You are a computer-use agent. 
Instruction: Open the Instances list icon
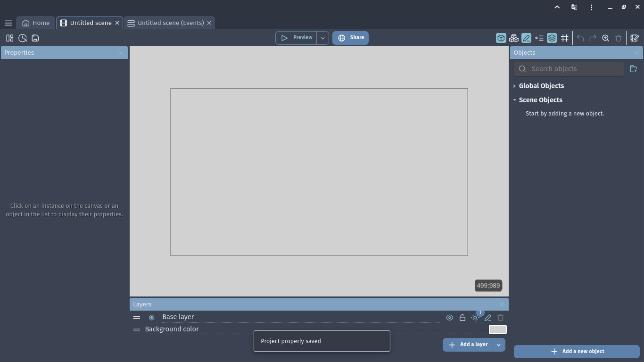(539, 38)
